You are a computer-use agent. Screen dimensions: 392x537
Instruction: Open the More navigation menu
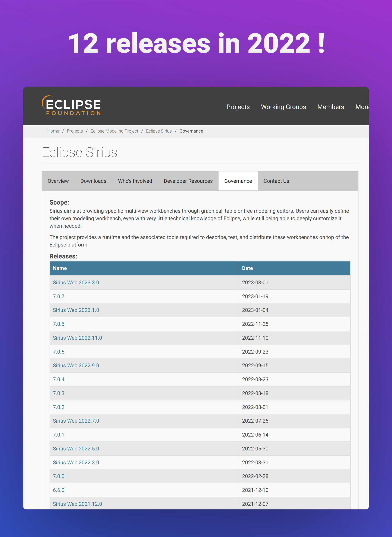point(362,107)
